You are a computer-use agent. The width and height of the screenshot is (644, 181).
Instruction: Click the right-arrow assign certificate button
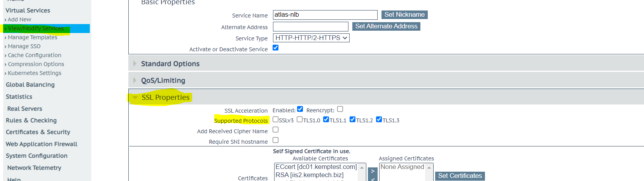click(x=373, y=171)
